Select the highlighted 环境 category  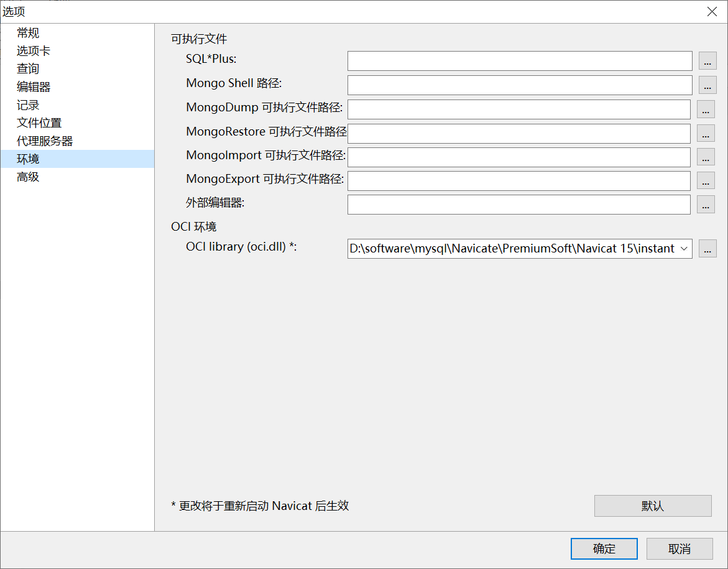click(77, 159)
